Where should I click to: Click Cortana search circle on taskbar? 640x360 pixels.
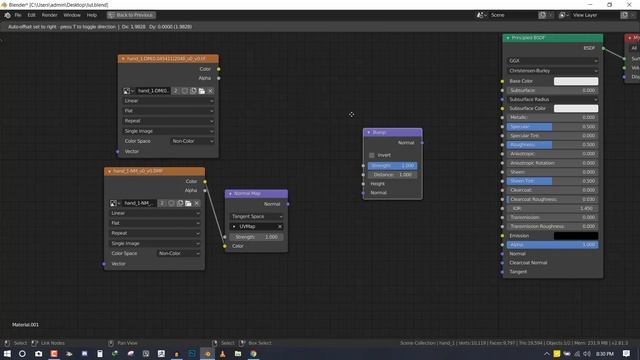tap(22, 354)
